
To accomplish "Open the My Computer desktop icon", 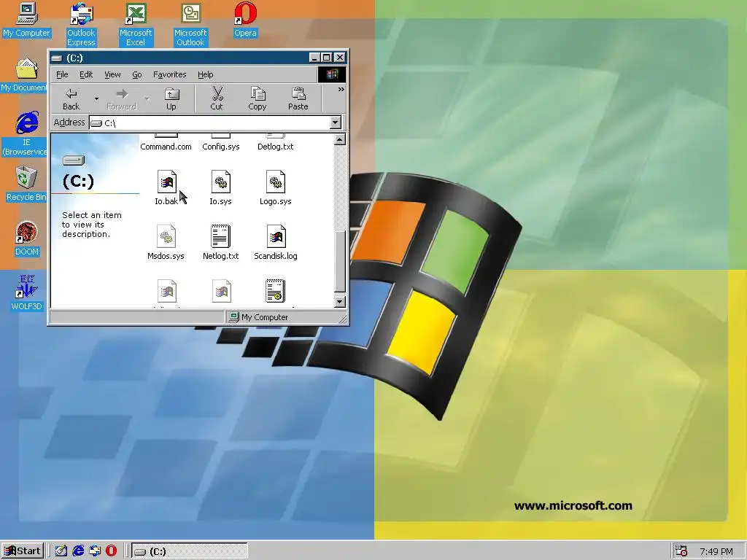I will point(27,20).
